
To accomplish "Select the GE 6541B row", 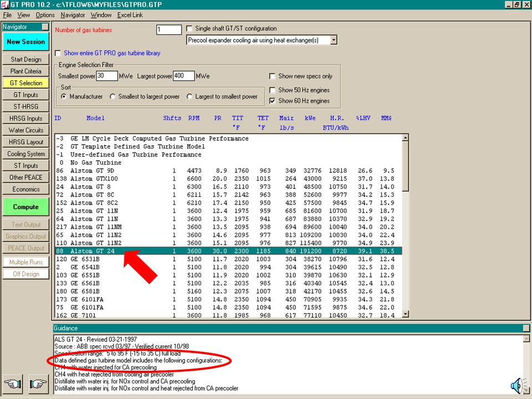I will point(228,267).
